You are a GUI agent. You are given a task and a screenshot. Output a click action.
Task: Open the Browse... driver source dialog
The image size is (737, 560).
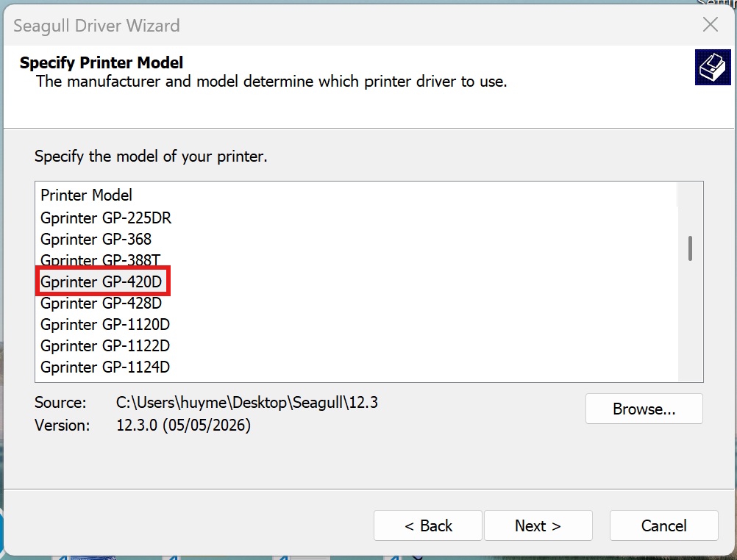click(644, 409)
